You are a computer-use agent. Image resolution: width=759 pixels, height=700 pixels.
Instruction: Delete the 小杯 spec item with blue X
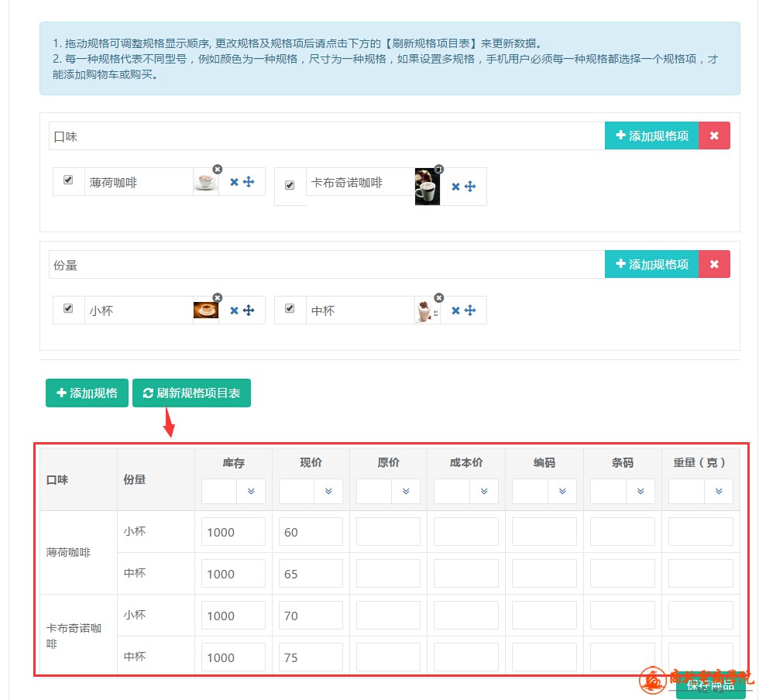(234, 311)
